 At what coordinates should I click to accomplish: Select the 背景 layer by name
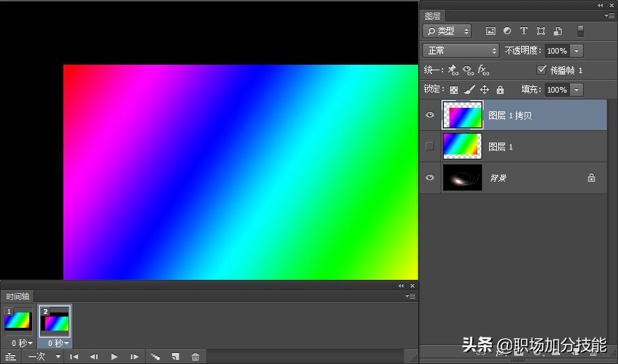tap(497, 178)
